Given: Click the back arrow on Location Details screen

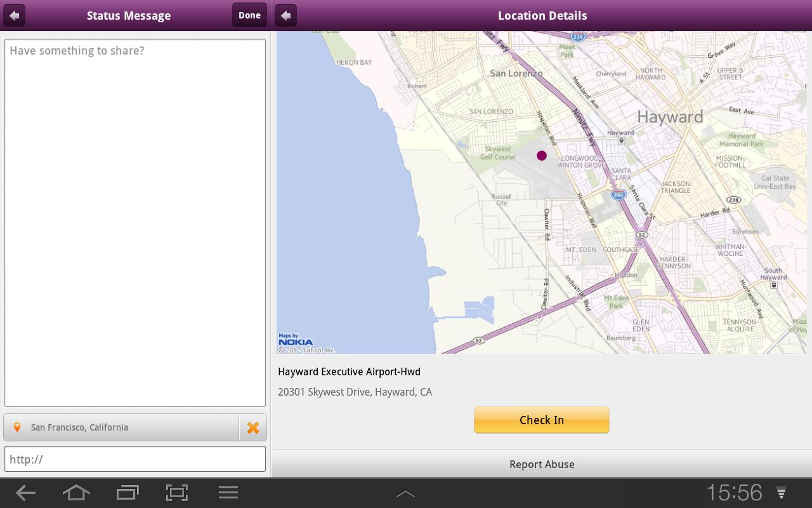Looking at the screenshot, I should coord(285,15).
